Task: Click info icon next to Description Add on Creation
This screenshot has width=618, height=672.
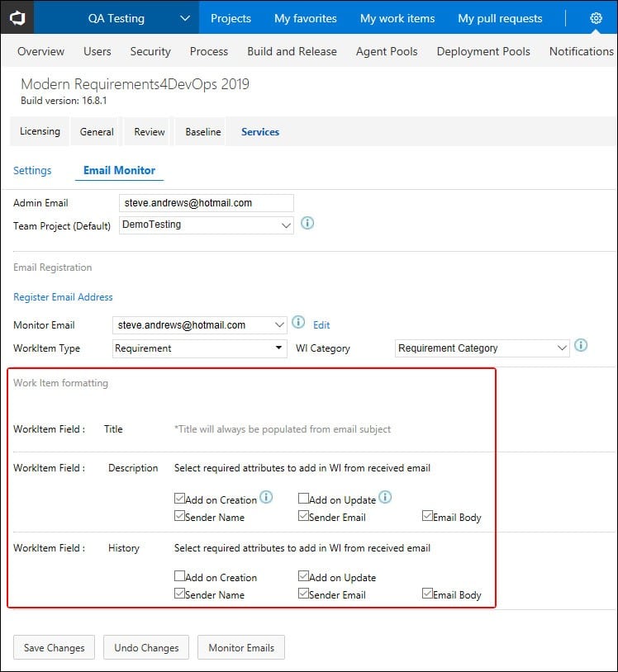Action: coord(266,497)
